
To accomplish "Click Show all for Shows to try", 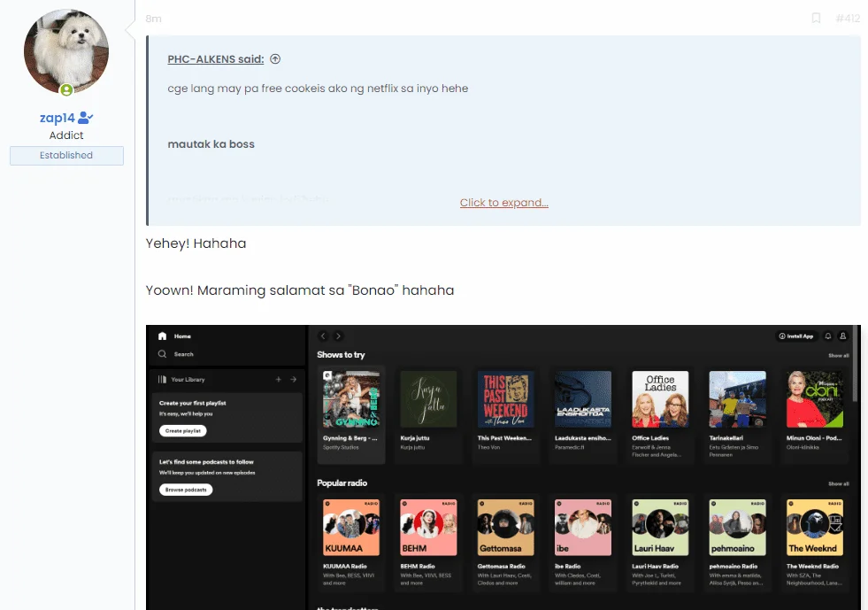I will [838, 356].
